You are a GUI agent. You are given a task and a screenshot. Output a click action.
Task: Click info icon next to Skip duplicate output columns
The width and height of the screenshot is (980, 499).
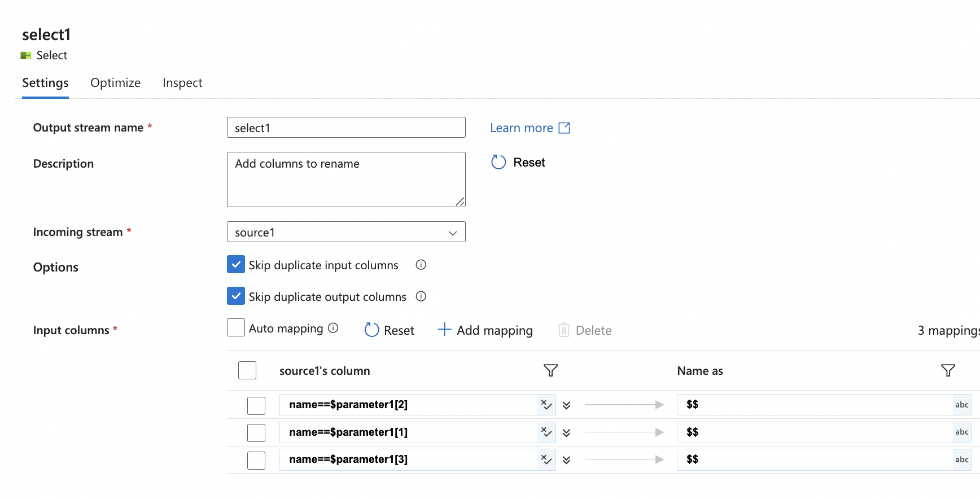click(x=421, y=296)
